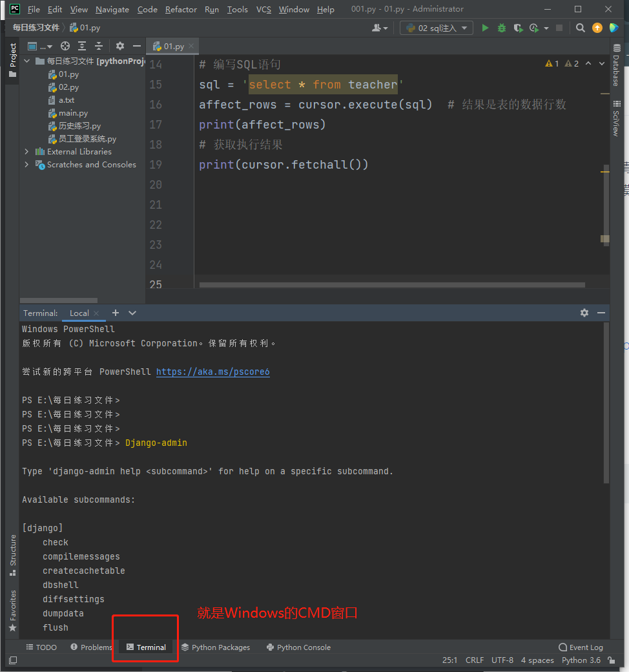Run with coverage icon
Image resolution: width=629 pixels, height=672 pixels.
tap(518, 28)
